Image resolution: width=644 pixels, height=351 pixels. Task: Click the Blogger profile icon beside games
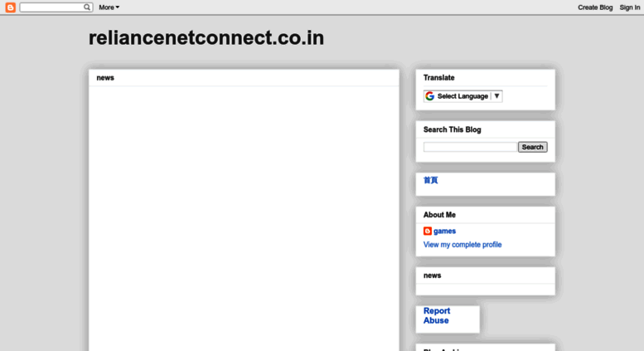coord(428,231)
